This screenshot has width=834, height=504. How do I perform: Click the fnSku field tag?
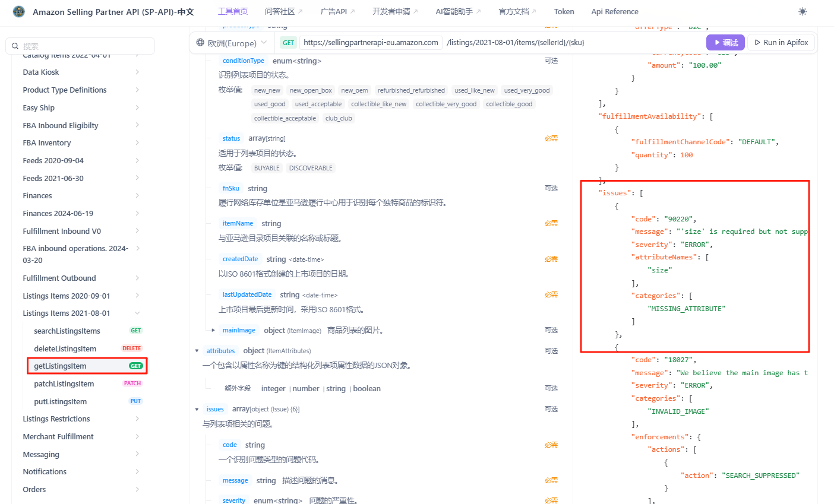click(x=231, y=188)
